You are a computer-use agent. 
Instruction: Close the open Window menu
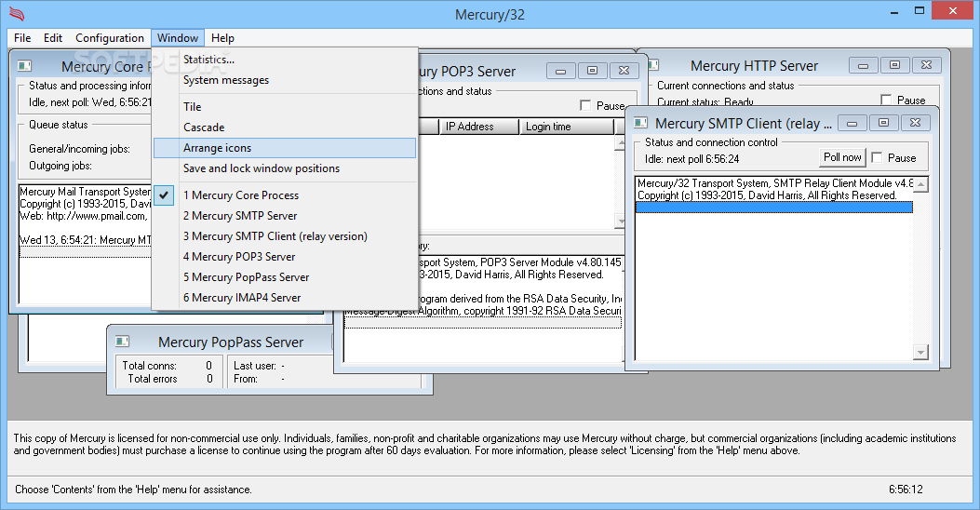pos(178,38)
